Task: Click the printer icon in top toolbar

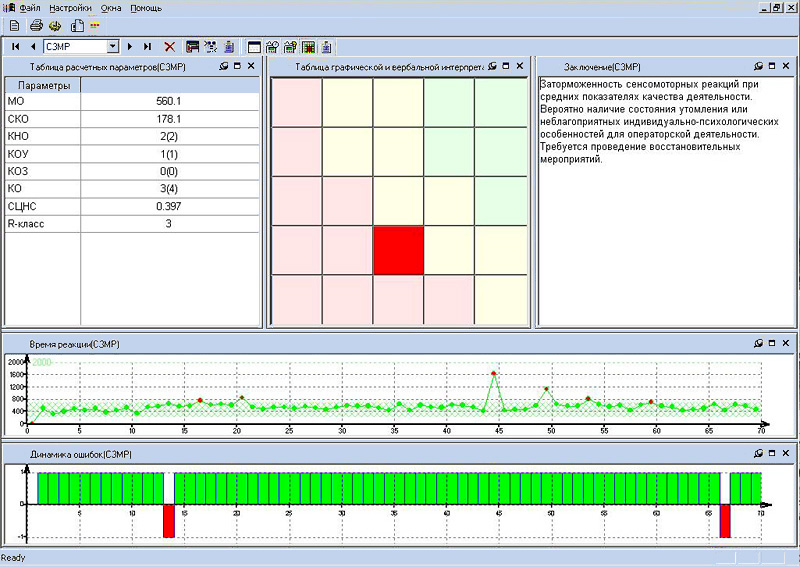Action: [x=36, y=25]
